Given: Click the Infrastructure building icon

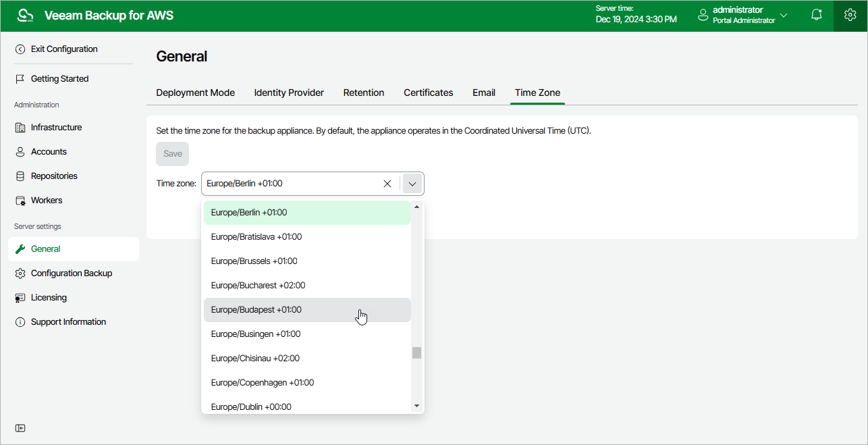Looking at the screenshot, I should pos(20,128).
